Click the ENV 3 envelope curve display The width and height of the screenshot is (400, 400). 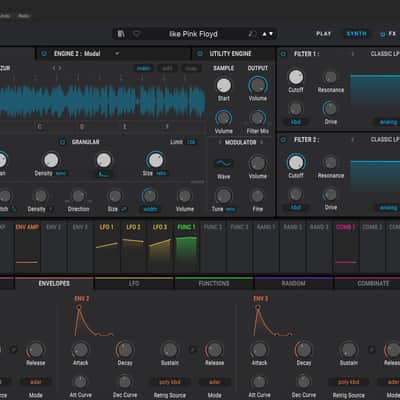[273, 321]
